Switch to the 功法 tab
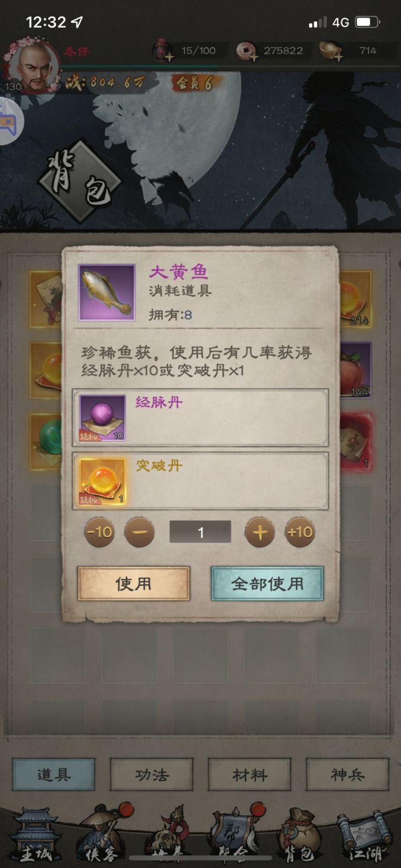401x868 pixels. click(x=151, y=774)
